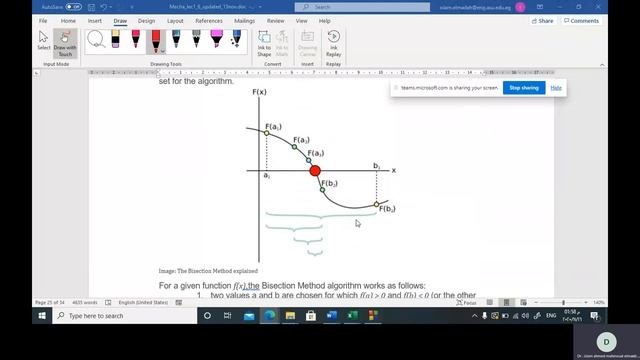Click the 4635 words count
Image resolution: width=640 pixels, height=360 pixels.
click(x=84, y=302)
